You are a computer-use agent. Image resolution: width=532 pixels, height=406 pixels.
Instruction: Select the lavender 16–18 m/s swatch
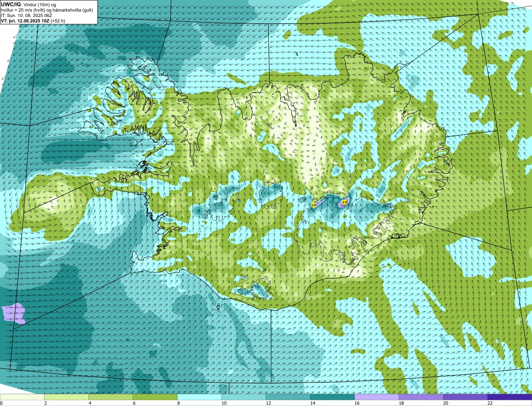pyautogui.click(x=377, y=397)
